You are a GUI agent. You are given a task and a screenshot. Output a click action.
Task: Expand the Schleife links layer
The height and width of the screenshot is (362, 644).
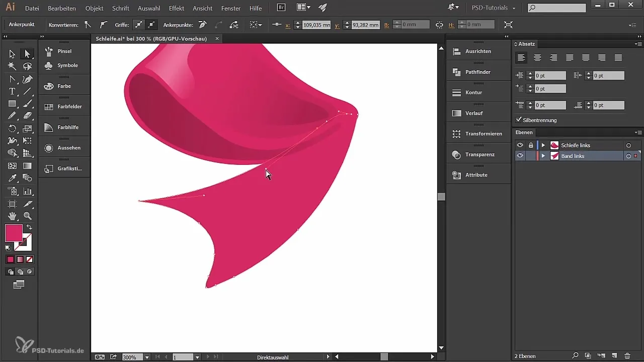point(543,145)
